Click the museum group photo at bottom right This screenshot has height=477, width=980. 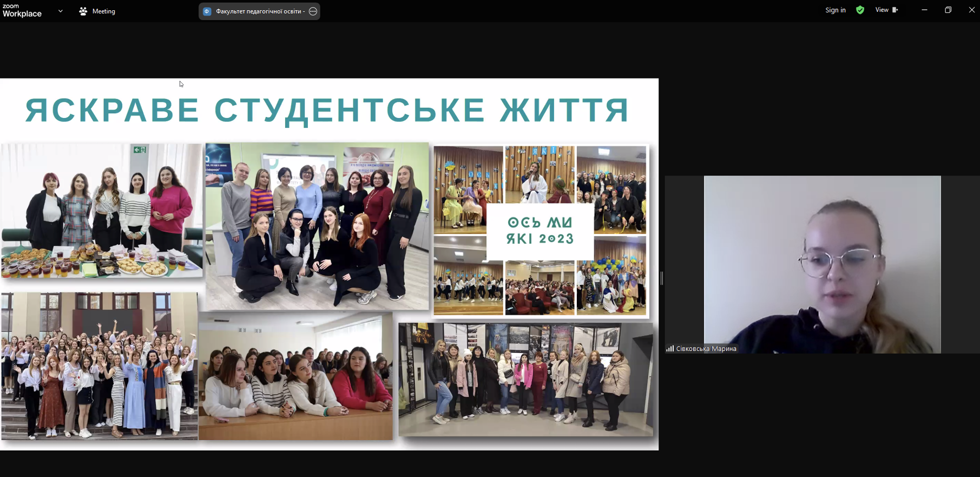point(525,379)
